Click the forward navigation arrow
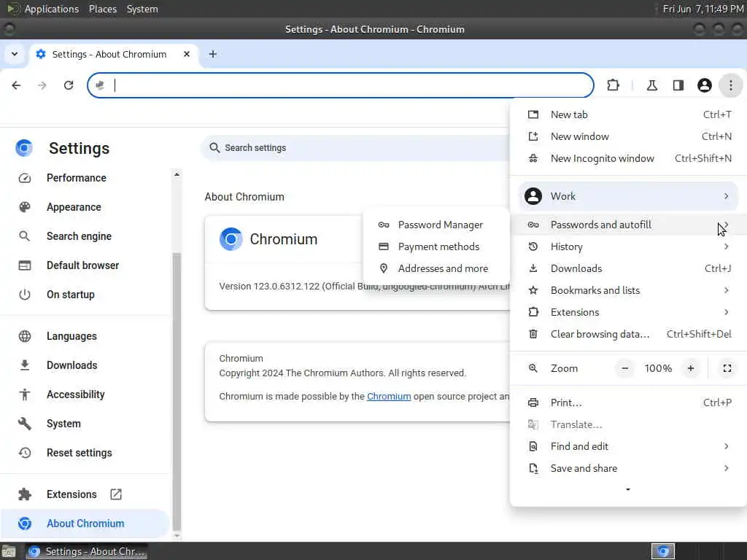Viewport: 747px width, 560px height. [42, 85]
